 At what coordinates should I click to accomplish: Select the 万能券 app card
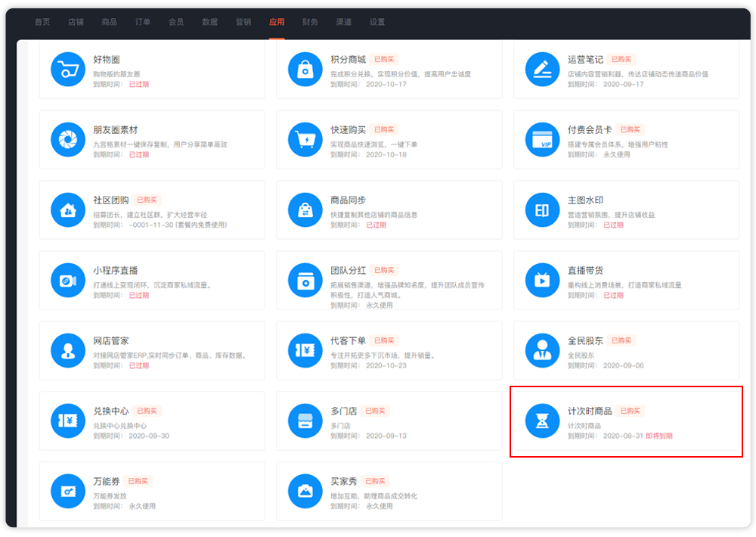[x=151, y=492]
